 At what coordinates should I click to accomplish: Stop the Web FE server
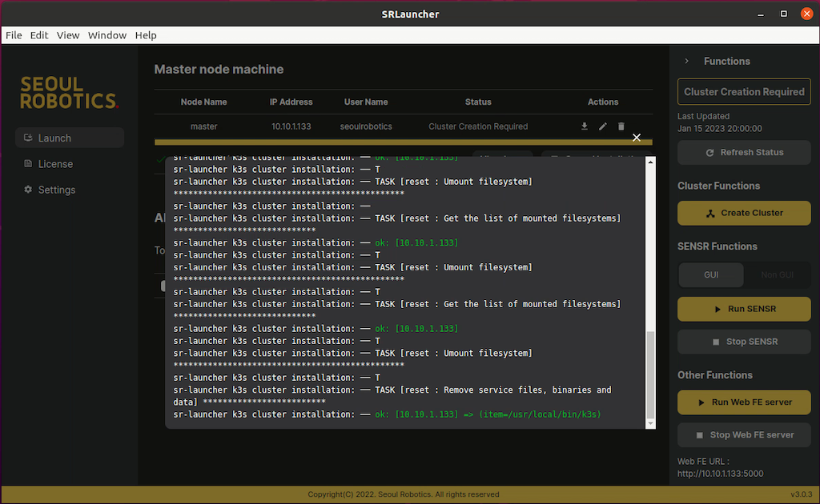743,434
